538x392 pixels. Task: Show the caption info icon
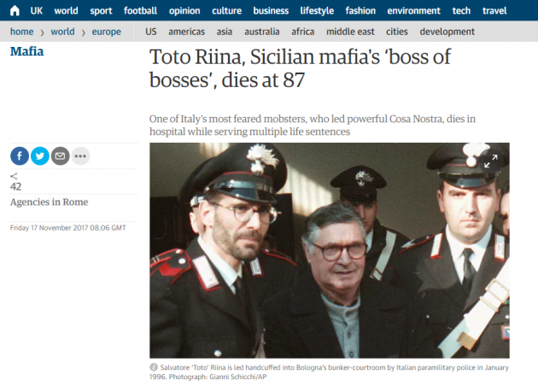point(154,367)
